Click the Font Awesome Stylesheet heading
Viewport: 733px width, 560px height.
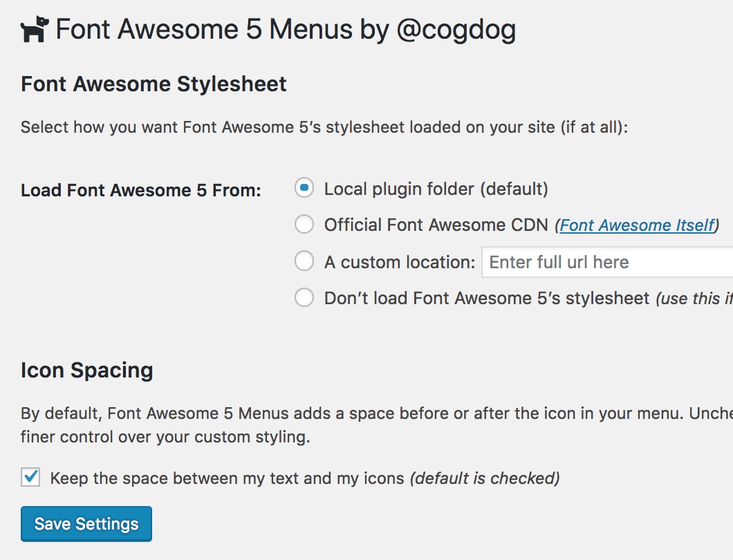tap(154, 84)
